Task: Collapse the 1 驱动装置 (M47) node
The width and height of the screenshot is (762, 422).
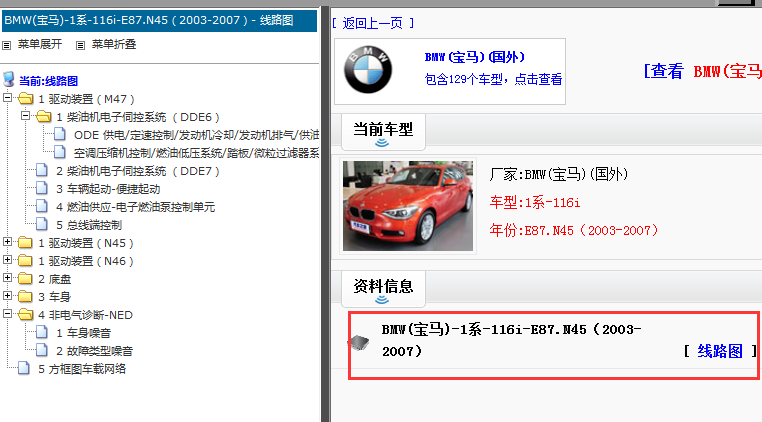Action: click(7, 98)
